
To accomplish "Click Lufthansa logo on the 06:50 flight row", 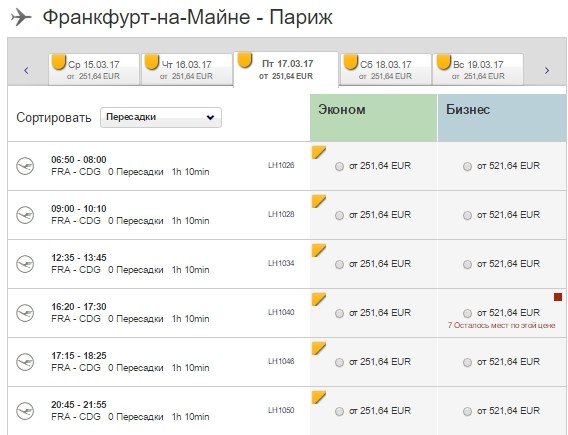I will click(25, 166).
